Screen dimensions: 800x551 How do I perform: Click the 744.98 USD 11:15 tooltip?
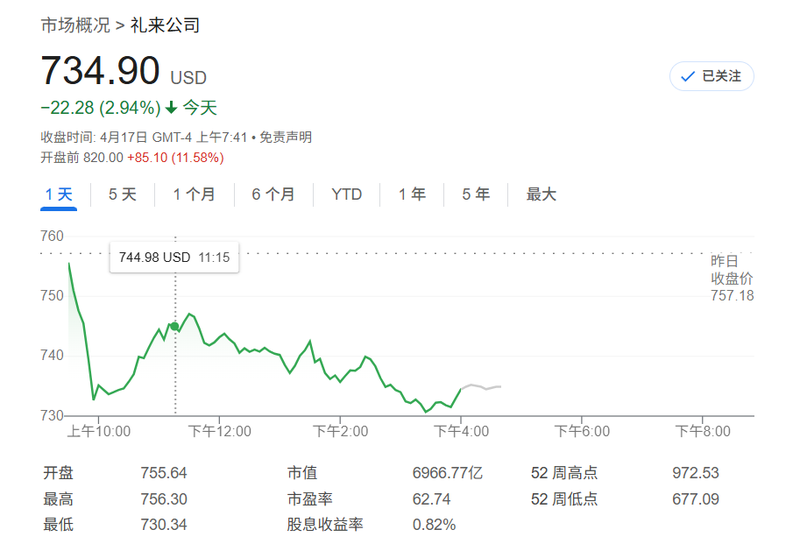(174, 257)
